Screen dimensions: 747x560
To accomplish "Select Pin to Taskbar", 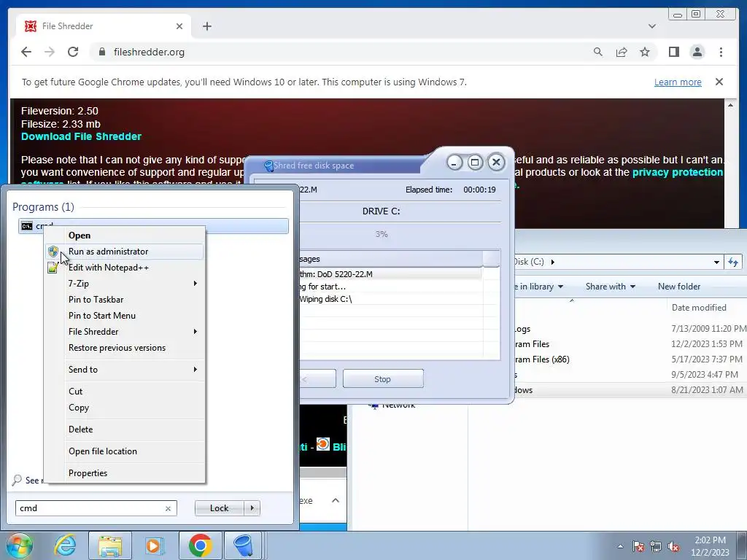I will tap(124, 300).
